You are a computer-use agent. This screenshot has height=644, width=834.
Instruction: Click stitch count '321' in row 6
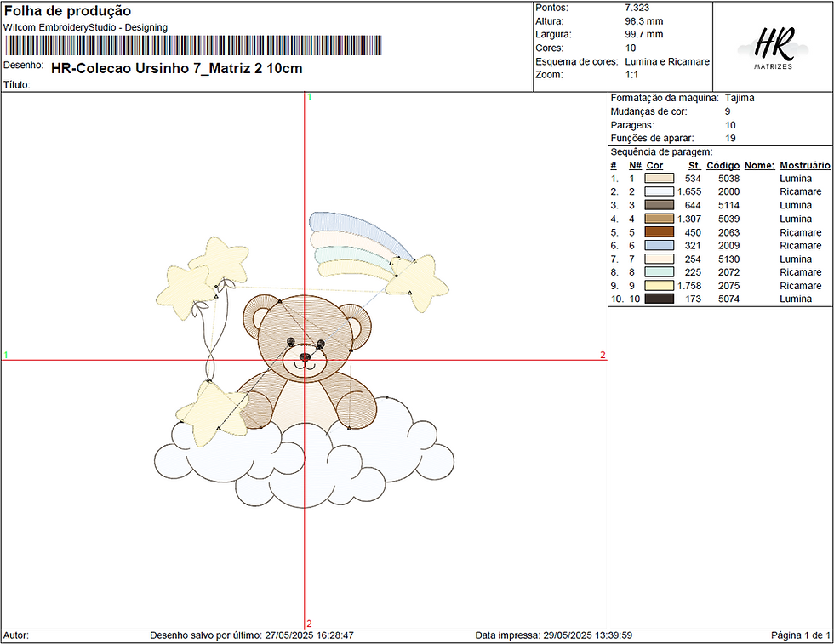[x=693, y=245]
